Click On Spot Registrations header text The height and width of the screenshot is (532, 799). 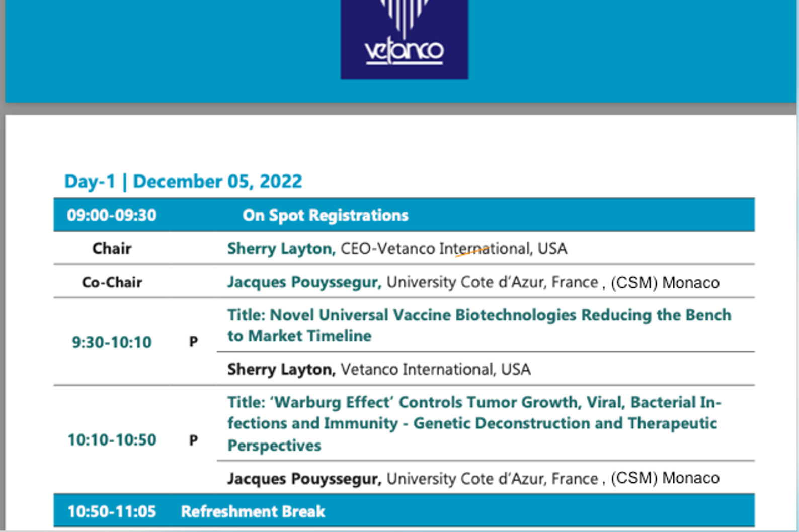coord(325,215)
